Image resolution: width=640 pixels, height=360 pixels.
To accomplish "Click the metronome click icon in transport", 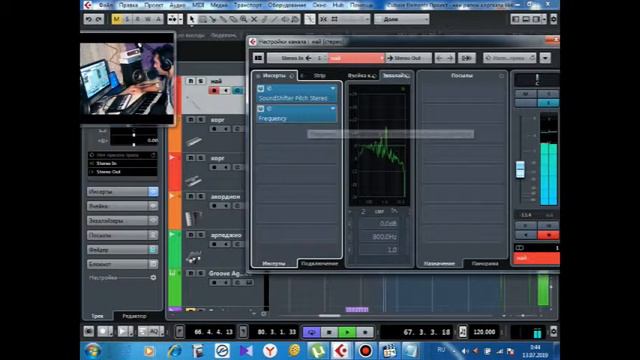I will click(462, 331).
